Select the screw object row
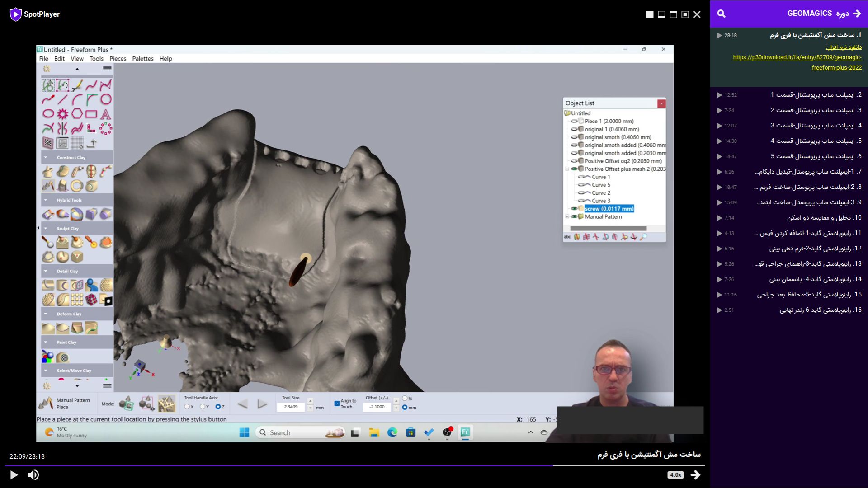The width and height of the screenshot is (868, 488). click(609, 209)
